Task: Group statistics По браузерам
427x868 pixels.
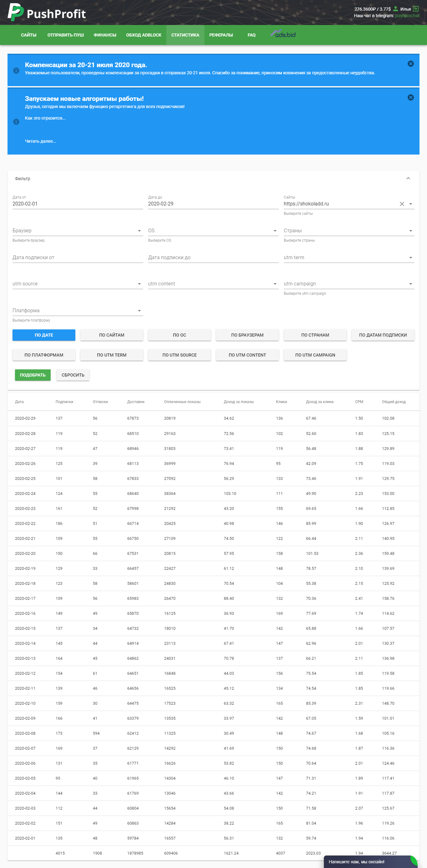Action: [247, 335]
